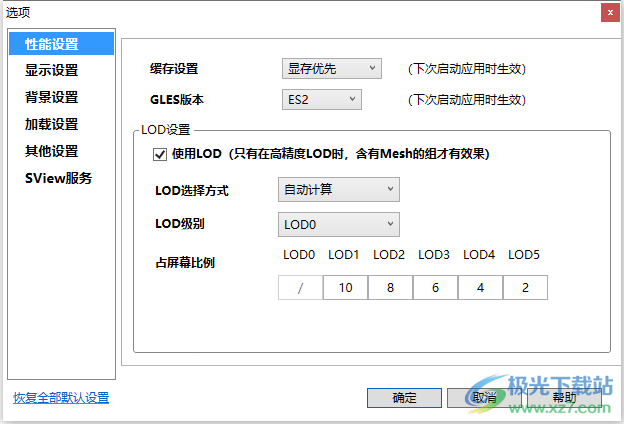Open the 显示设置 category

click(51, 70)
